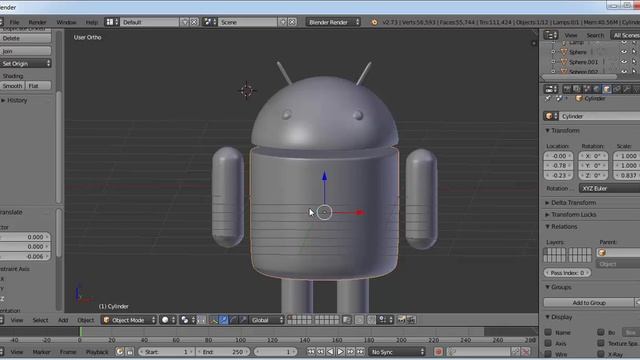Click the Cylinder object name field

click(x=599, y=116)
